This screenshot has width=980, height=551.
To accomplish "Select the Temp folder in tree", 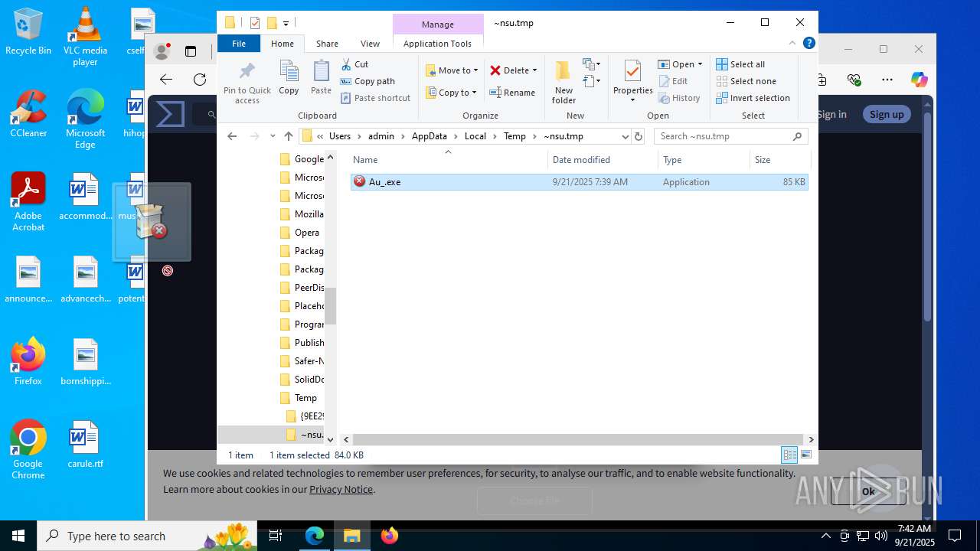I will [x=305, y=398].
